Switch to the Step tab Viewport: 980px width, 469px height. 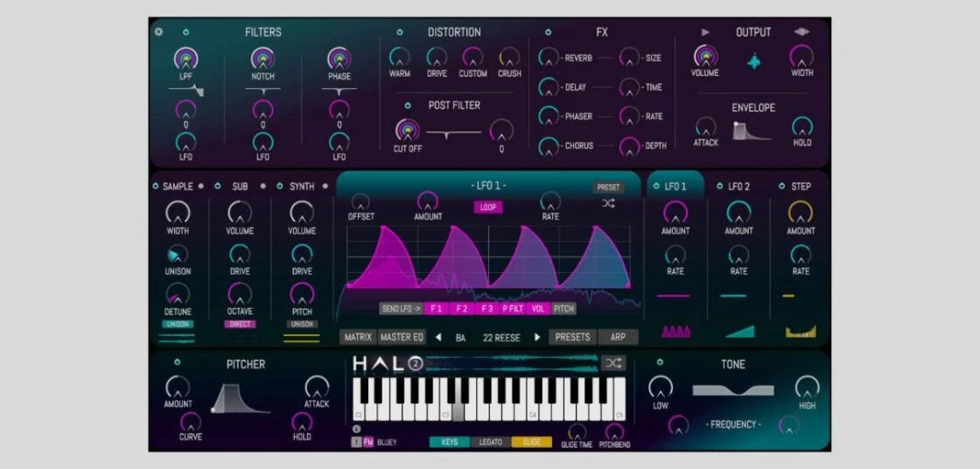coord(800,186)
